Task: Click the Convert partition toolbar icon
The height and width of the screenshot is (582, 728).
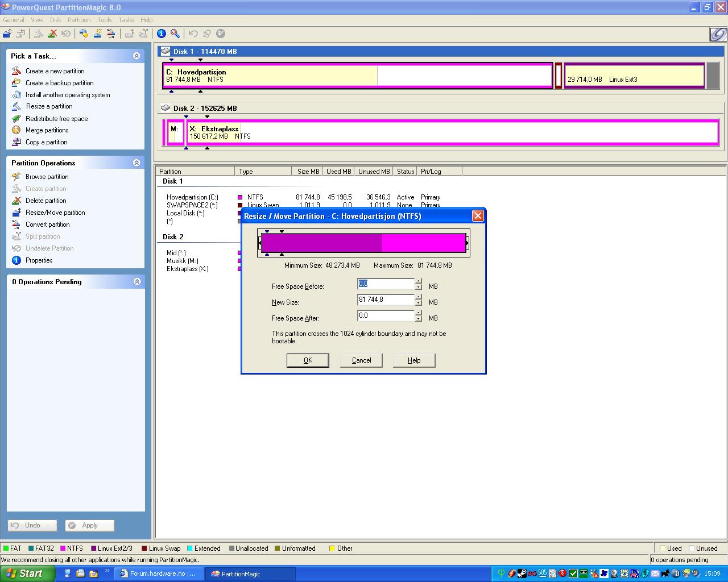Action: (111, 34)
